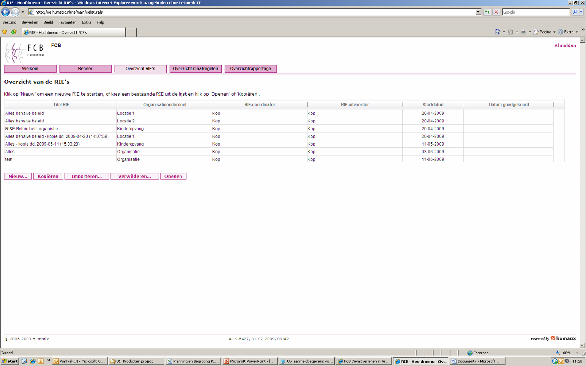Click the Verwijderen... button
Screen dimensions: 586x366
(135, 176)
